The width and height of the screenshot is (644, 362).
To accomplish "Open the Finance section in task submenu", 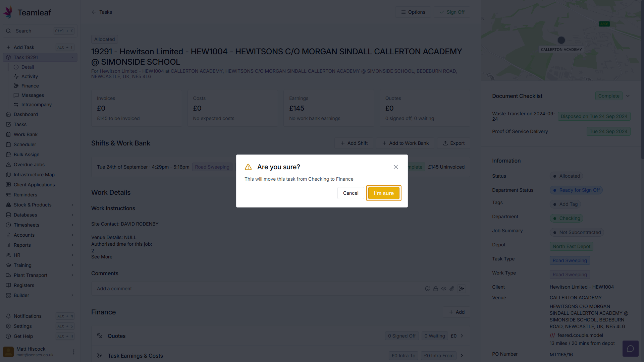I will (30, 86).
